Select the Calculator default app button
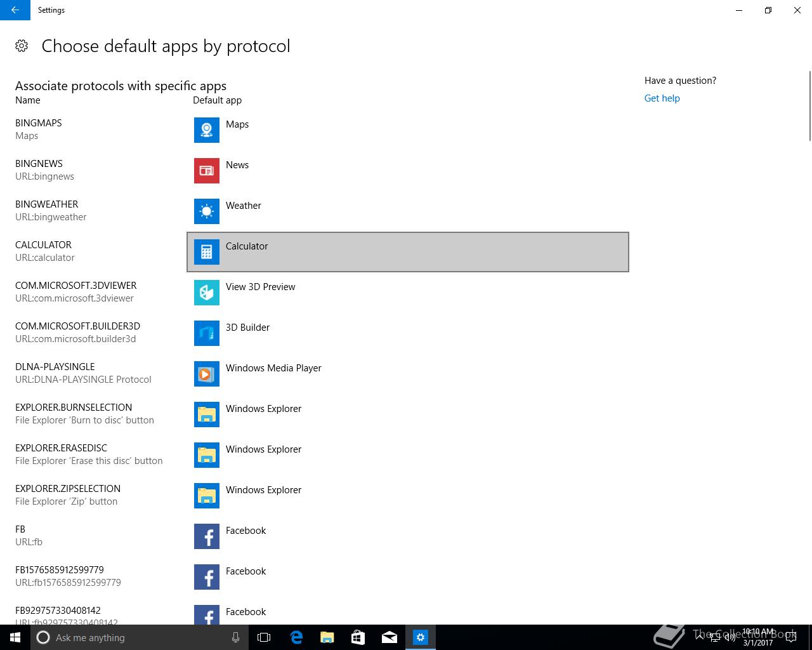 pos(408,252)
